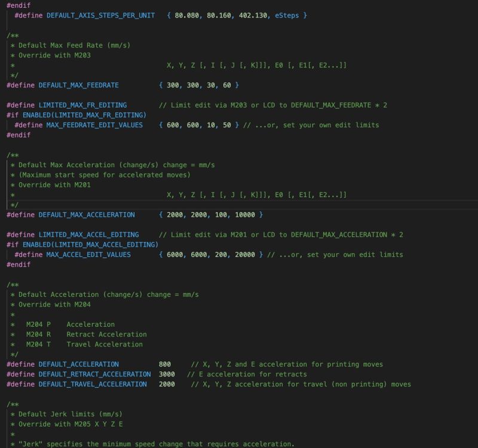The width and height of the screenshot is (478, 448).
Task: Select the value 80.080 in steps array
Action: 186,16
